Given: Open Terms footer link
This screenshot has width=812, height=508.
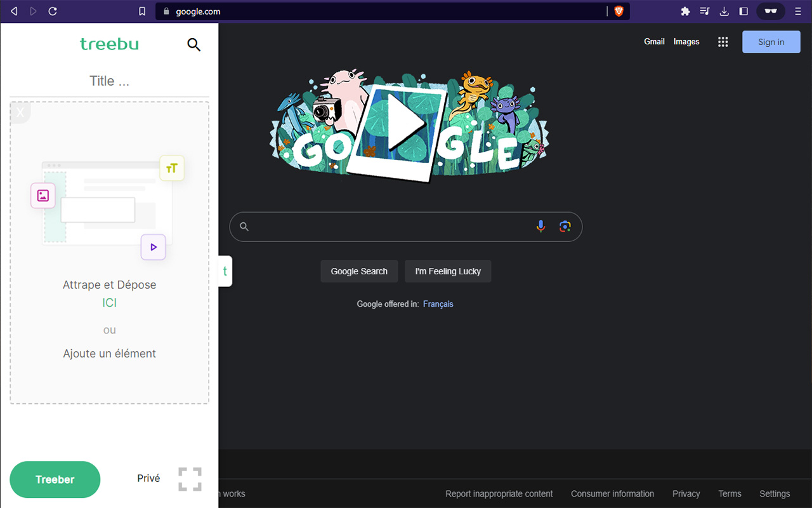Looking at the screenshot, I should coord(730,494).
